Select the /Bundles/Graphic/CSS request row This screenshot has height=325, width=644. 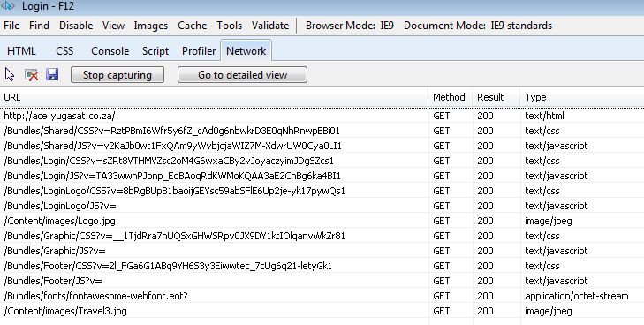[322, 236]
